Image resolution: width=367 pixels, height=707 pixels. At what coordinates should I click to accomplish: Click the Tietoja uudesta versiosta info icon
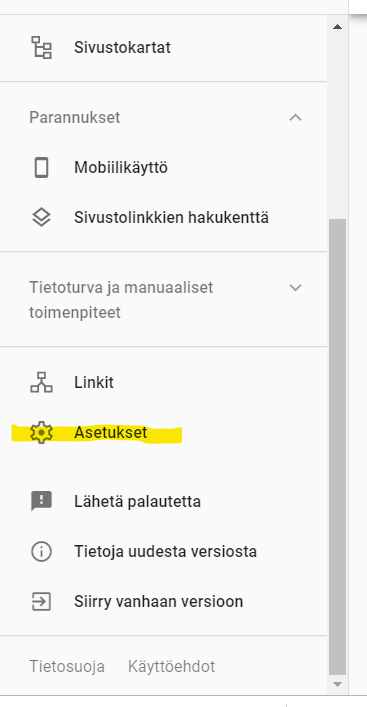[x=41, y=551]
